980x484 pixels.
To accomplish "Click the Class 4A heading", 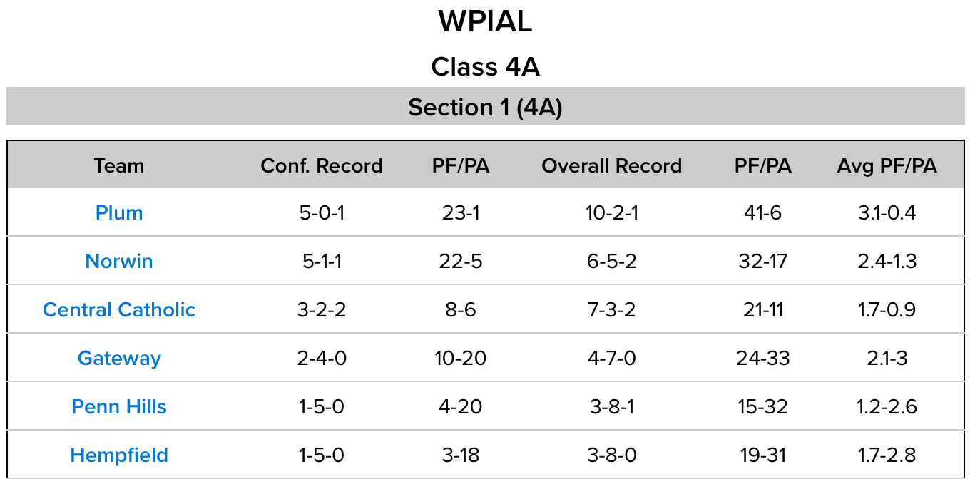I will pos(485,67).
